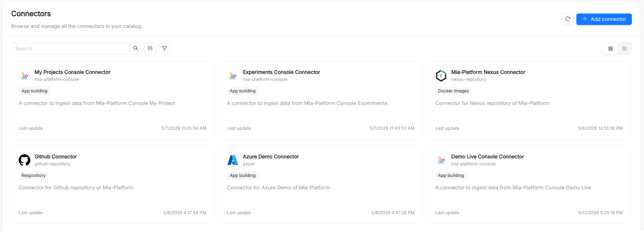This screenshot has height=231, width=644.
Task: Click the refresh connectors icon
Action: (568, 19)
